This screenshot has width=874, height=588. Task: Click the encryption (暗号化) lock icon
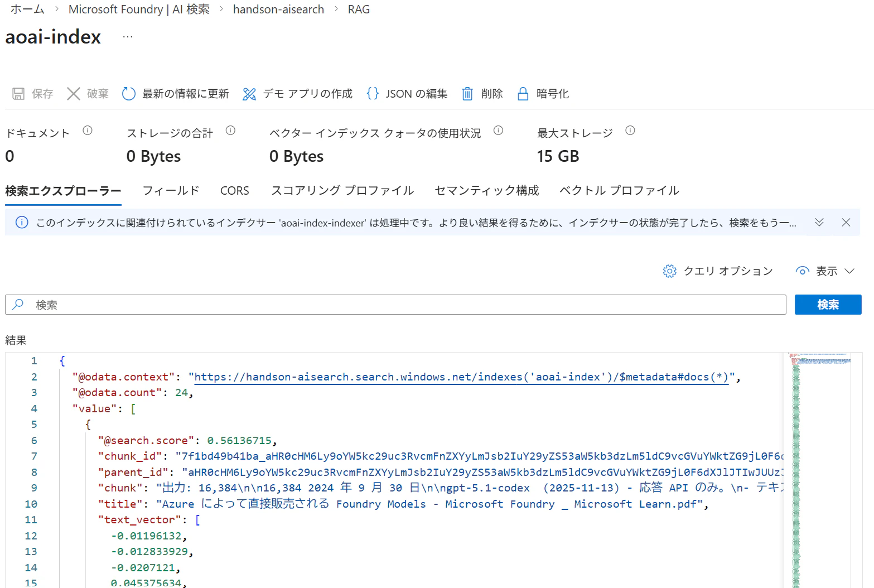click(x=523, y=94)
